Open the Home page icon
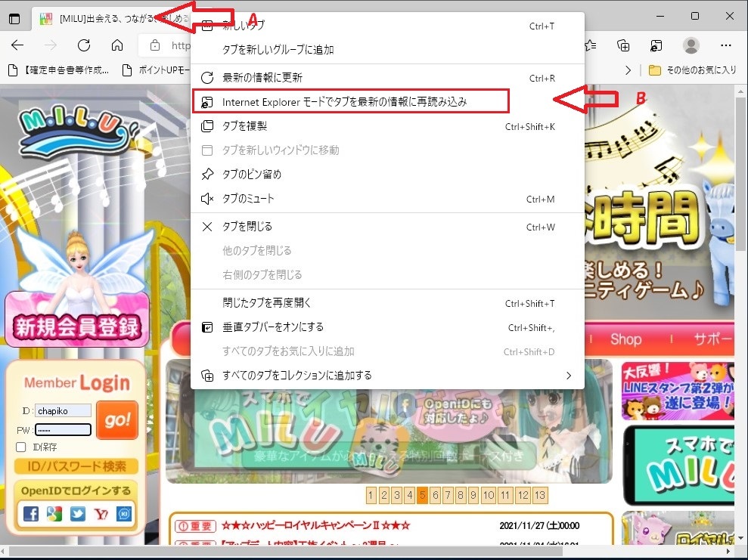 117,45
